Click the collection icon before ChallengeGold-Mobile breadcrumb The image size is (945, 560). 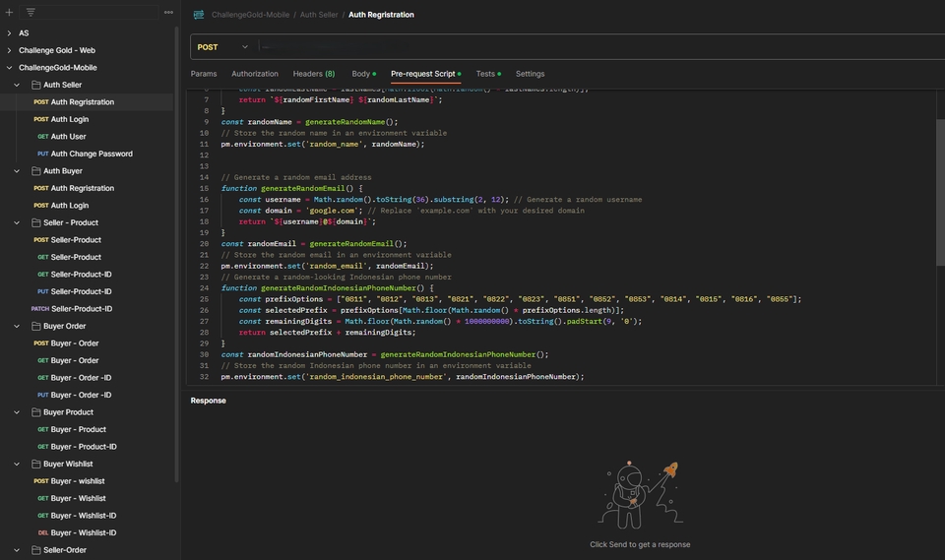198,15
